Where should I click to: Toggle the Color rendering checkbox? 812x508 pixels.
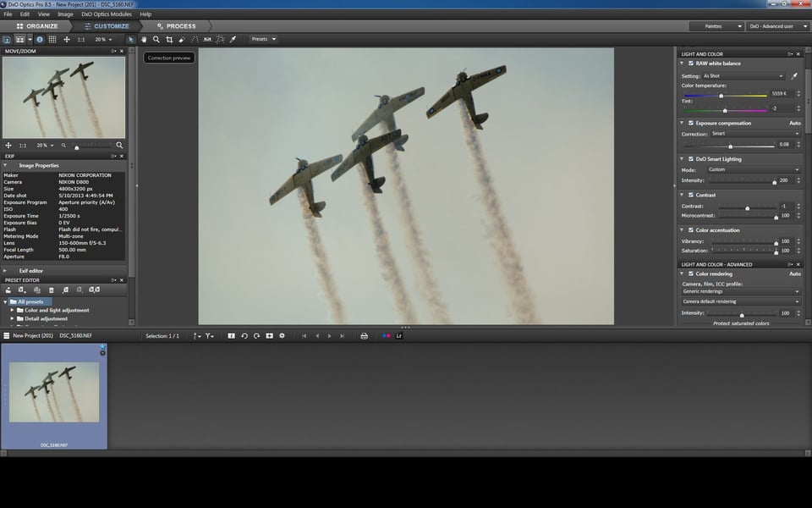coord(691,273)
